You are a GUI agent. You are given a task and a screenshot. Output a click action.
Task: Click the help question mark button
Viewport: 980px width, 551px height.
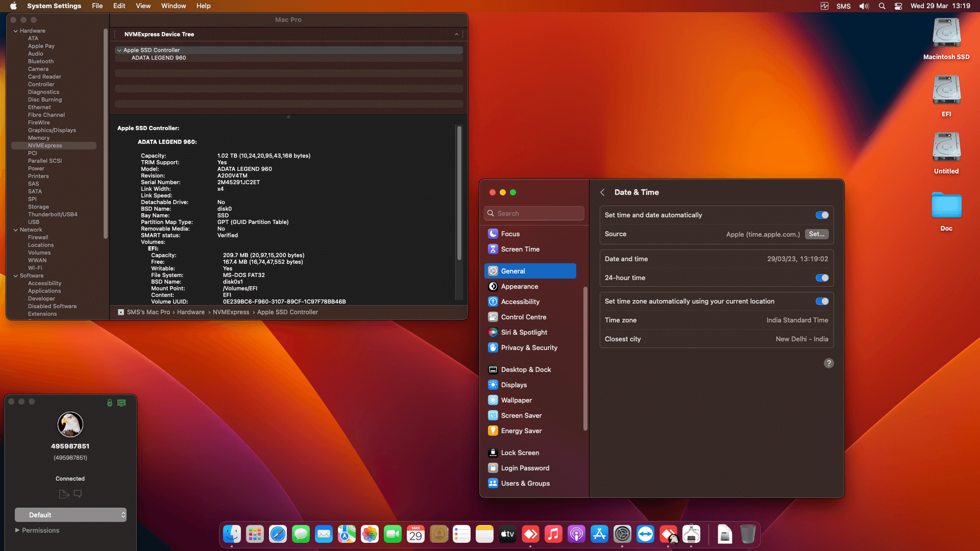(828, 363)
